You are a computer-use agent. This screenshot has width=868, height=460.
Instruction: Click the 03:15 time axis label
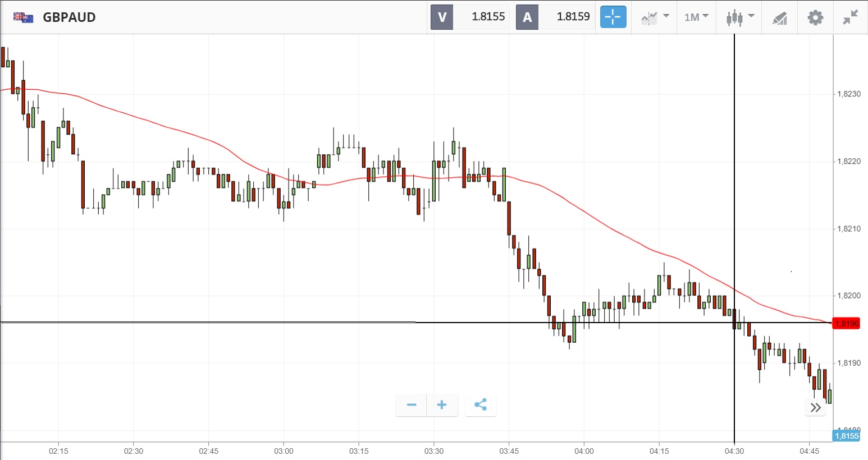coord(359,451)
